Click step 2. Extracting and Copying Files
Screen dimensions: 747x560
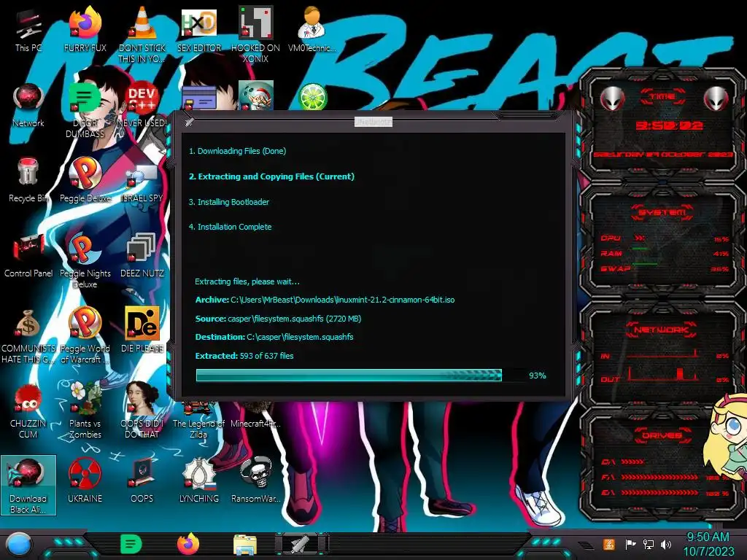(x=271, y=176)
